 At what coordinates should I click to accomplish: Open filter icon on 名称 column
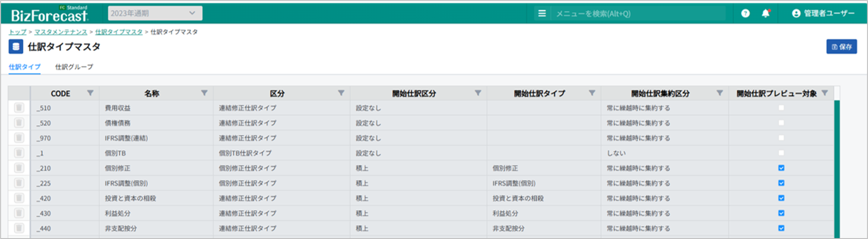click(204, 93)
